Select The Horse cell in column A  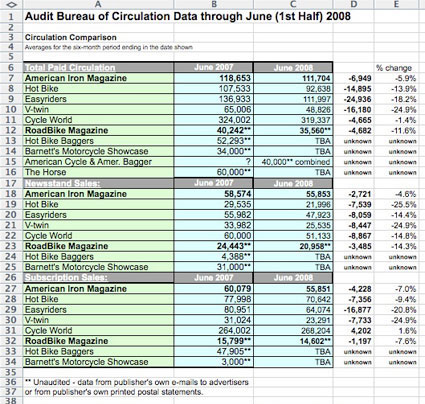tap(98, 172)
